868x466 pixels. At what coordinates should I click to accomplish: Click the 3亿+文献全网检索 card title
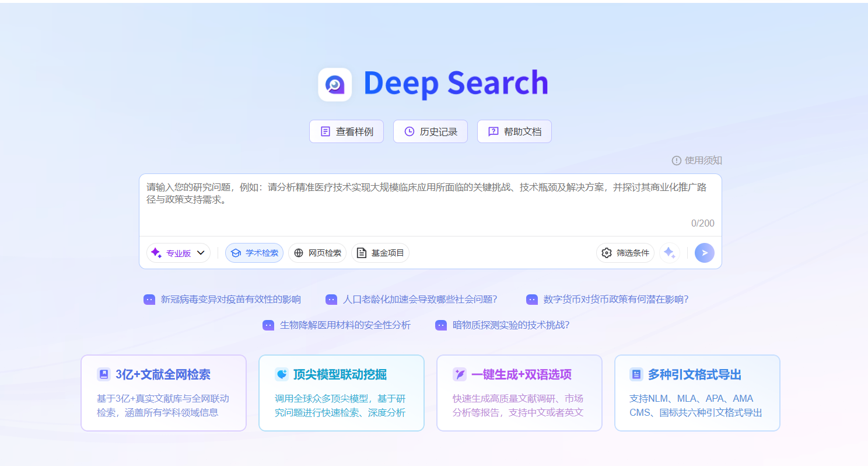[x=163, y=374]
